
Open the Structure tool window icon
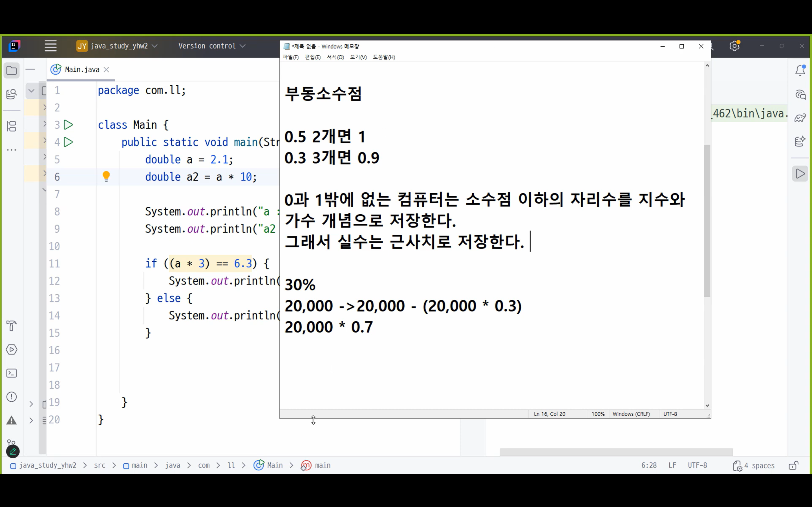point(12,126)
